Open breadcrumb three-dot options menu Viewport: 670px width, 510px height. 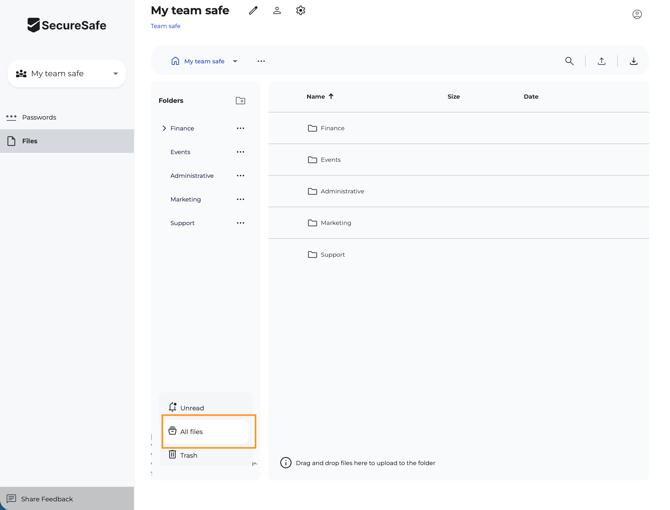(261, 61)
